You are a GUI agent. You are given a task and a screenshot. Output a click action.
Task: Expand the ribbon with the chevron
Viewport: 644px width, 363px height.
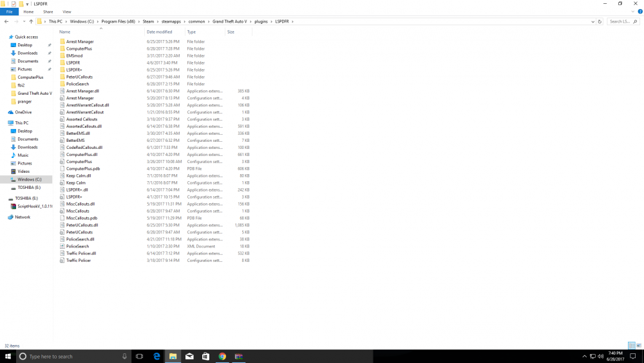633,12
